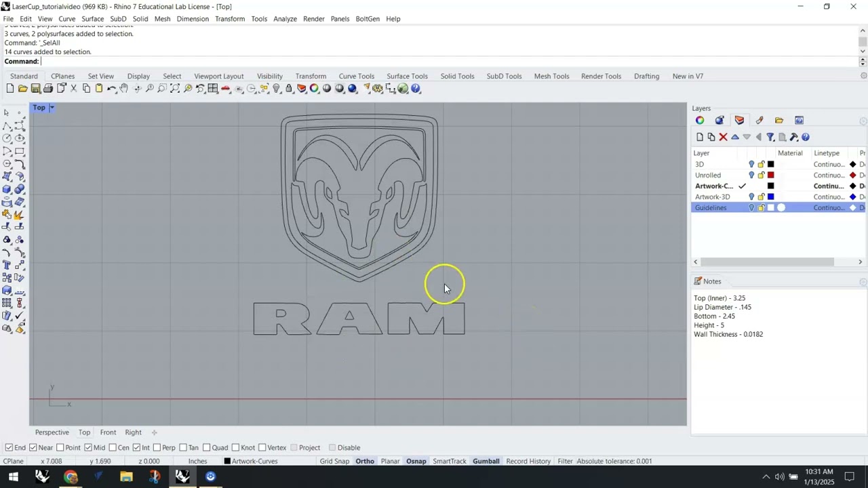Viewport: 868px width, 488px height.
Task: Open the Linetype dropdown for Guidelines layer
Action: click(829, 207)
